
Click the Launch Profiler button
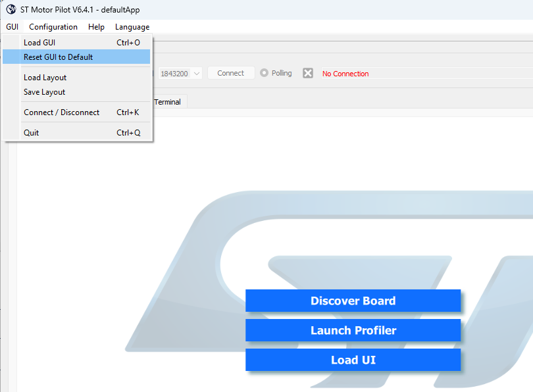point(353,330)
